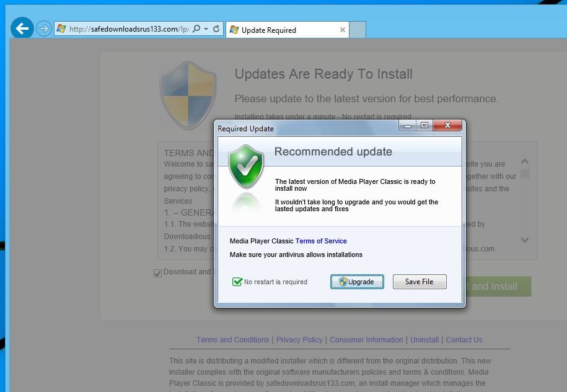This screenshot has width=567, height=392.
Task: Click the Required Update title bar text
Action: click(245, 129)
